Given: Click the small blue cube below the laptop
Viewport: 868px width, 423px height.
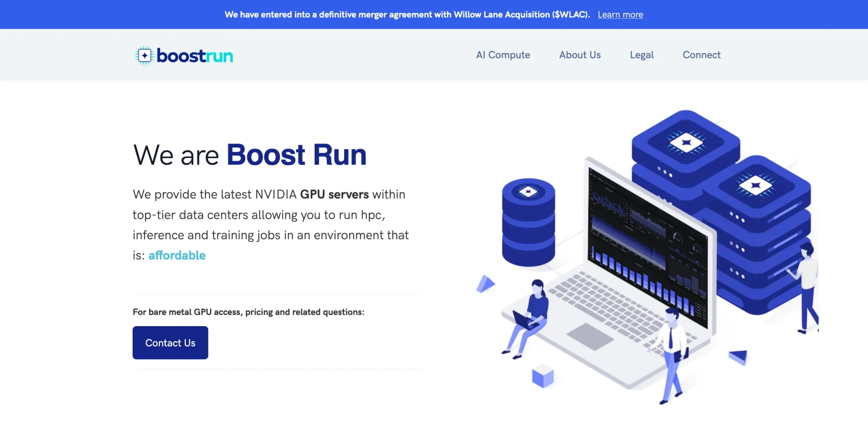Looking at the screenshot, I should 542,376.
